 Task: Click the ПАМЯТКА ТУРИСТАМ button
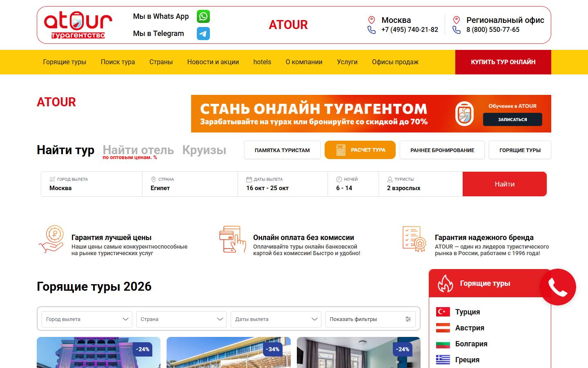click(x=282, y=150)
